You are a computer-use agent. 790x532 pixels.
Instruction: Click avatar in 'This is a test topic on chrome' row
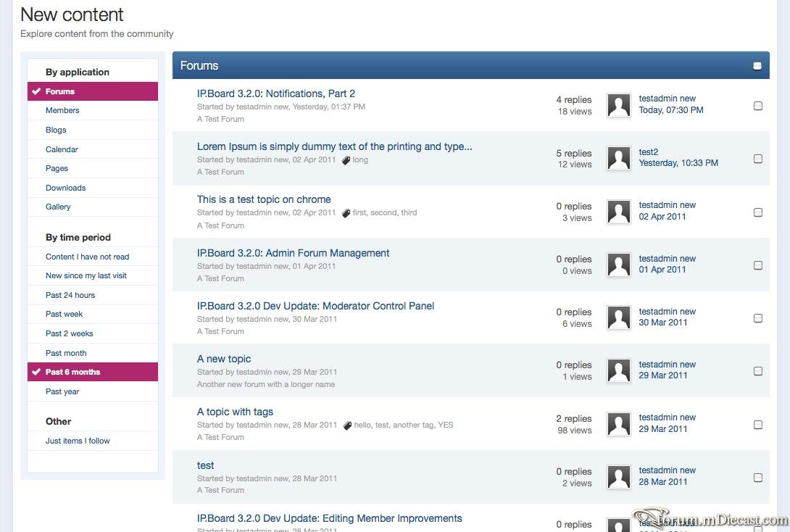(619, 212)
